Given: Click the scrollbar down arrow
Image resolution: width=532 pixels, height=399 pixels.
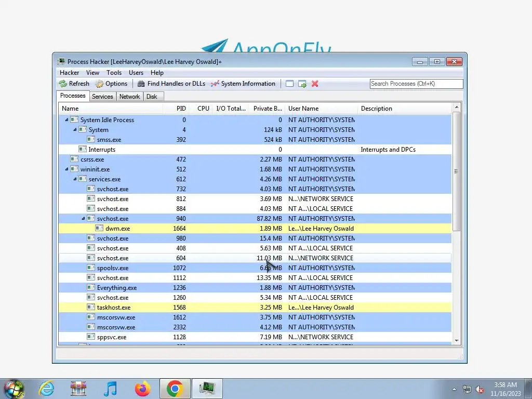Looking at the screenshot, I should [456, 341].
